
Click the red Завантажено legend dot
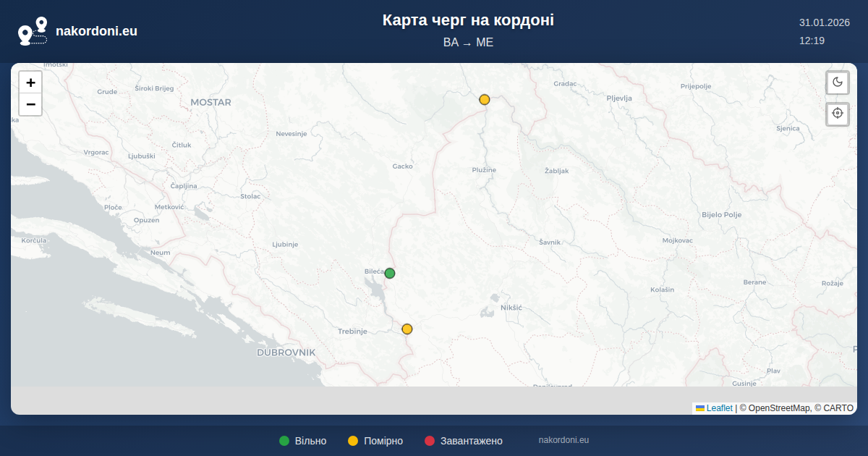tap(430, 441)
